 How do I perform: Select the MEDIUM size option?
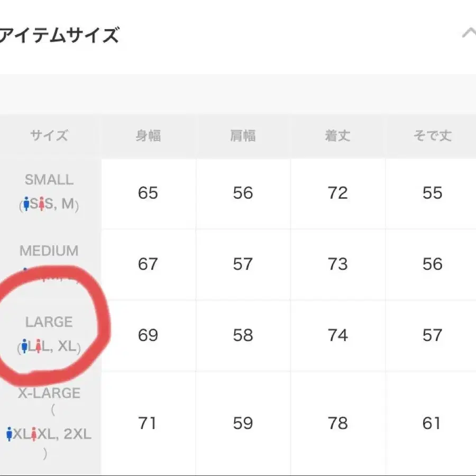coord(49,251)
